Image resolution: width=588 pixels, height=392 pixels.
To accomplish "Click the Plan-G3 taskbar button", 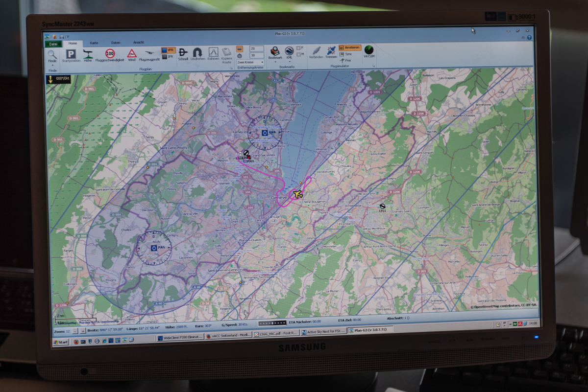I will [370, 330].
